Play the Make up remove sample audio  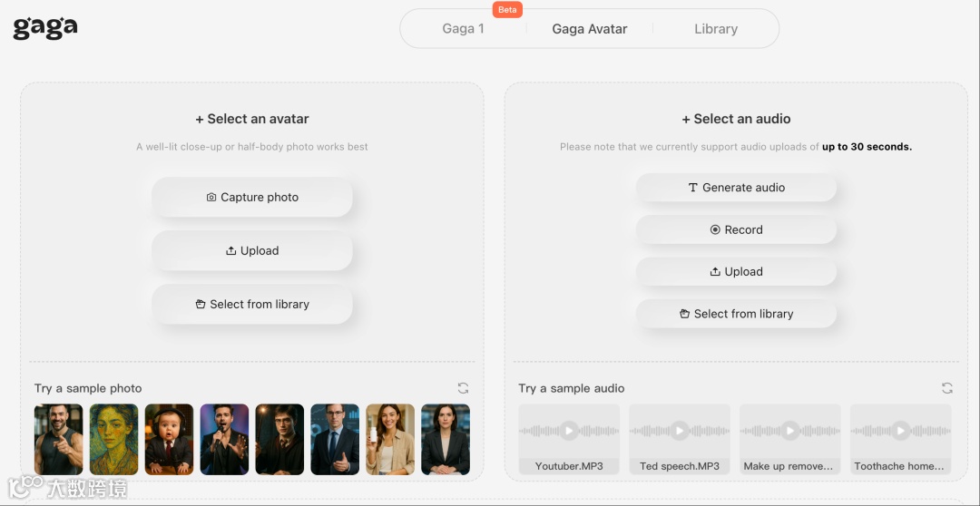[x=790, y=431]
